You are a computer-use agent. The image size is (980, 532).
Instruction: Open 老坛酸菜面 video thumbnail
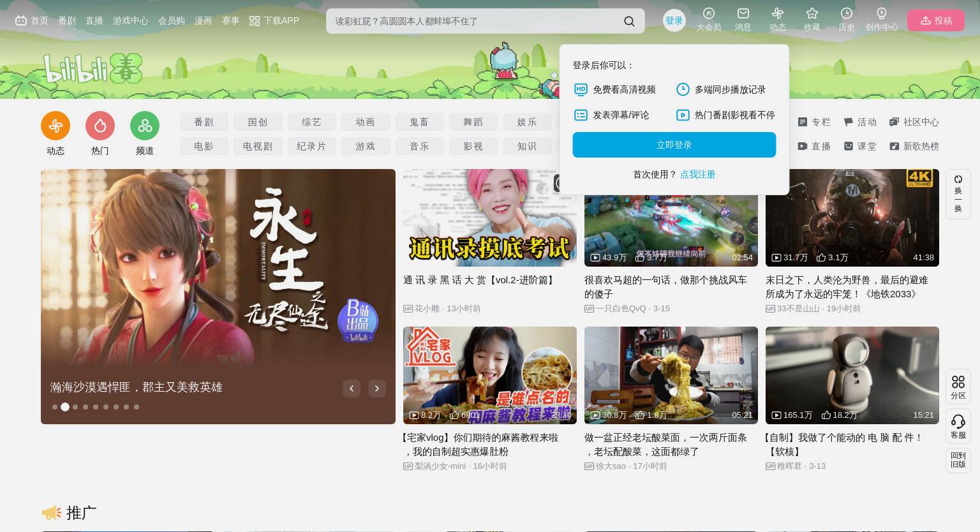tap(671, 375)
